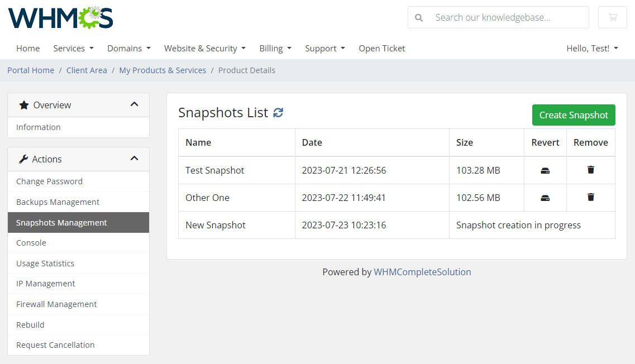635x364 pixels.
Task: Open the Hello, Test! account menu
Action: [x=592, y=48]
